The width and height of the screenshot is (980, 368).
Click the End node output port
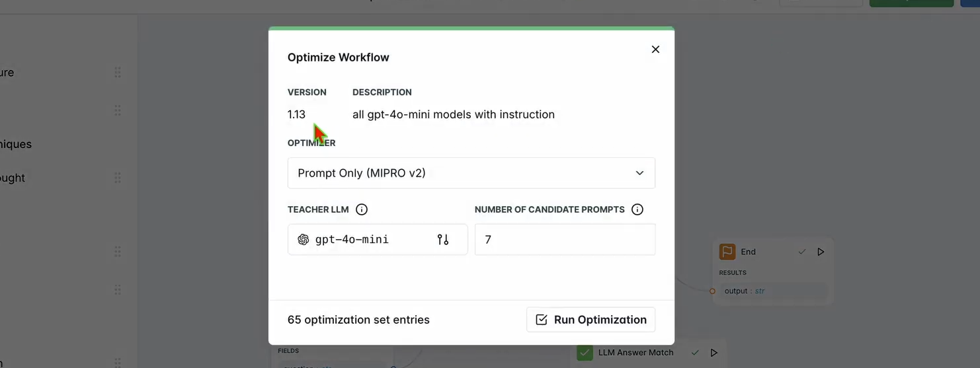click(712, 291)
